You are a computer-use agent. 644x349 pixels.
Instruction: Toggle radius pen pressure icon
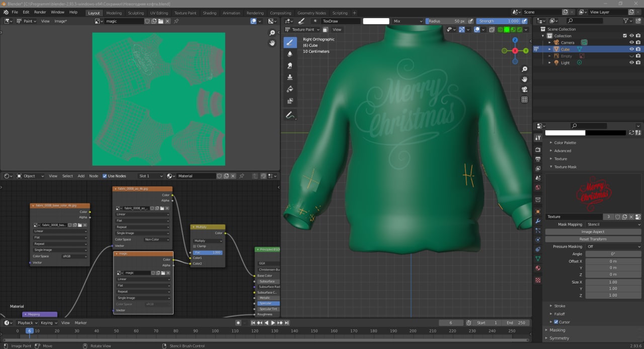470,21
